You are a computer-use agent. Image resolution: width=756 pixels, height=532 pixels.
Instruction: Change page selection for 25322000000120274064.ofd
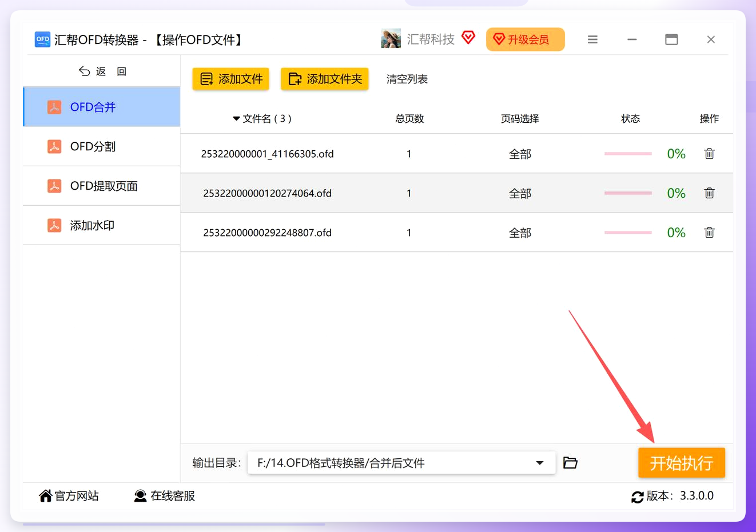coord(520,194)
